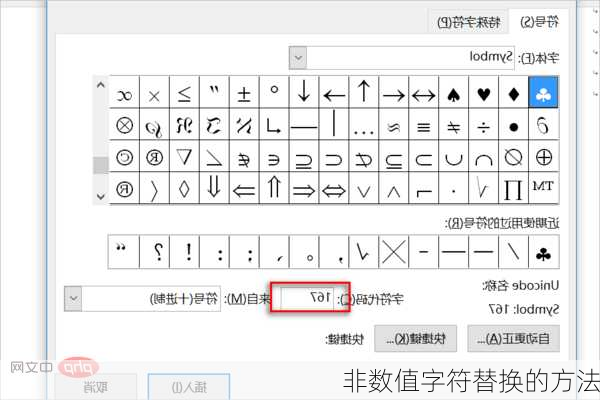Pick the union (∪) symbol
The width and height of the screenshot is (600, 400).
click(x=454, y=157)
